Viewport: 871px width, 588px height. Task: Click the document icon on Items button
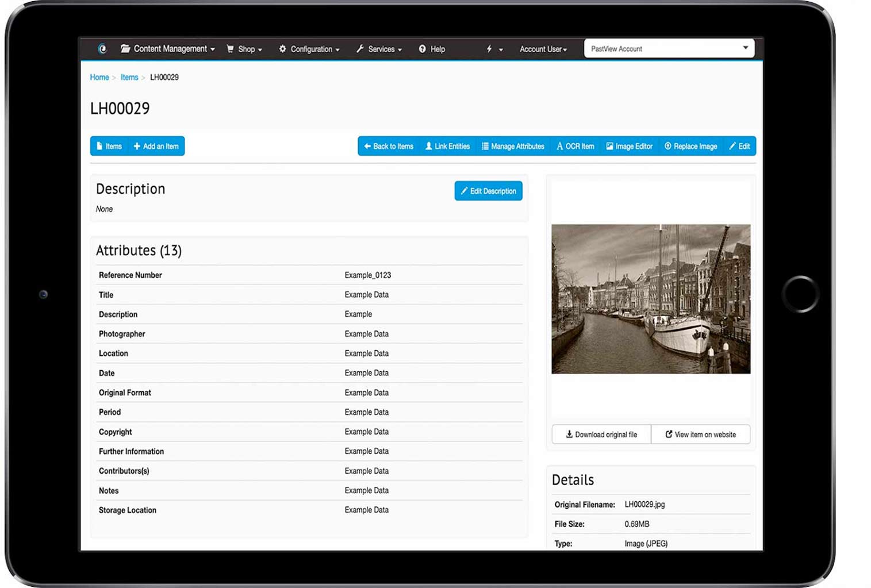coord(99,146)
